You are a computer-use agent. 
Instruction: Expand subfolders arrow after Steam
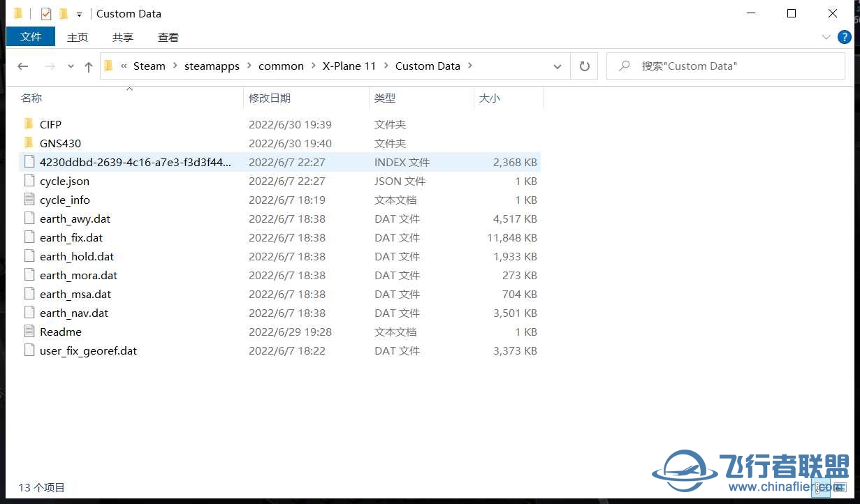tap(175, 66)
